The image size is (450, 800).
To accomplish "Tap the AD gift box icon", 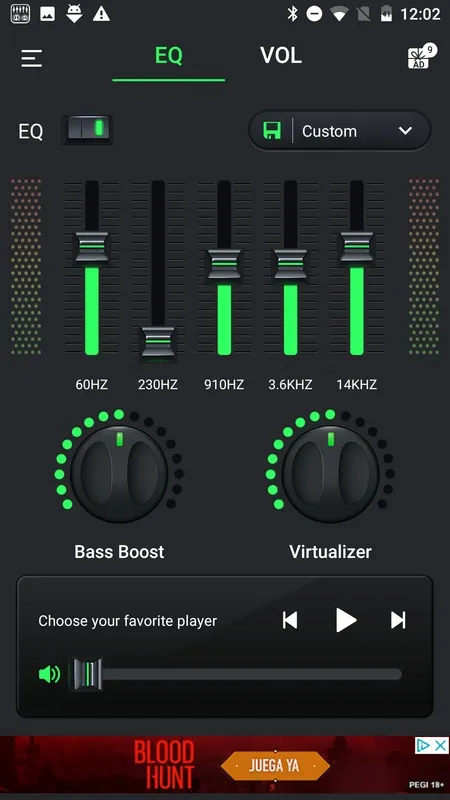I will 421,57.
